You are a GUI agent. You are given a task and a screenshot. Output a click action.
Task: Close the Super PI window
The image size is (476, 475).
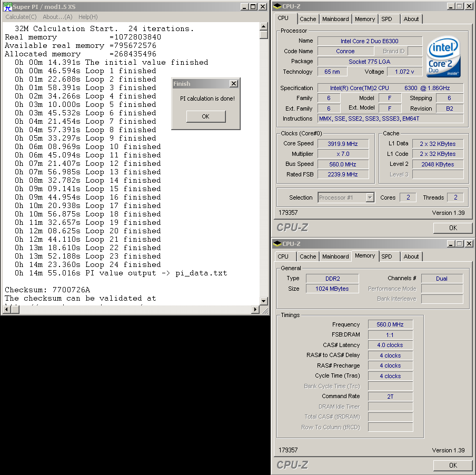click(263, 7)
